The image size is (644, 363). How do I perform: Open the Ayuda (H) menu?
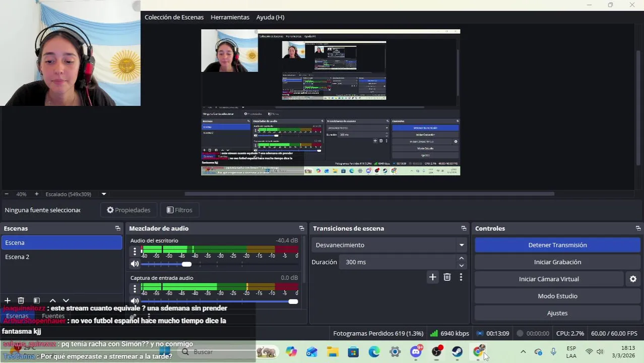pos(270,17)
